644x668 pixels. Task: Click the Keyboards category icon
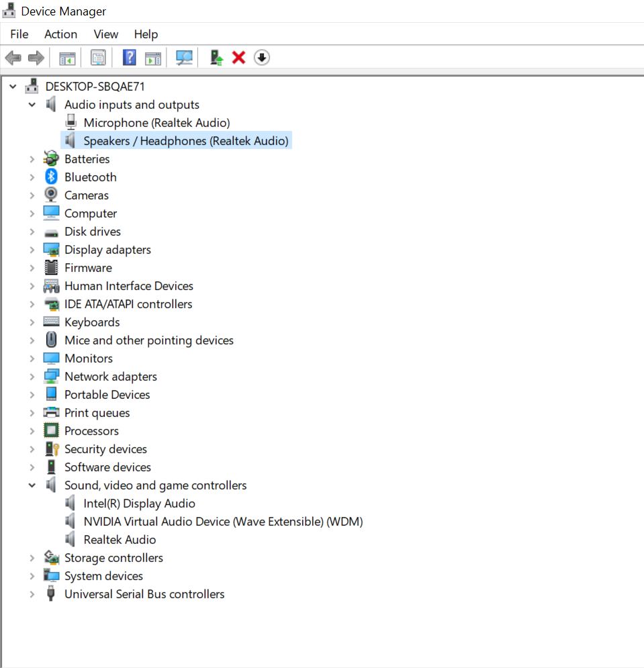(x=51, y=322)
